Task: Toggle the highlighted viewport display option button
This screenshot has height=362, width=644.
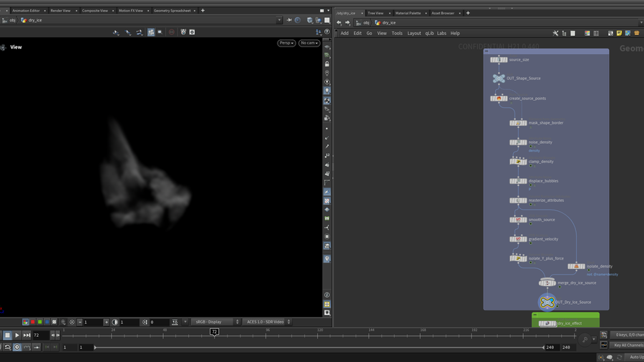Action: (151, 32)
